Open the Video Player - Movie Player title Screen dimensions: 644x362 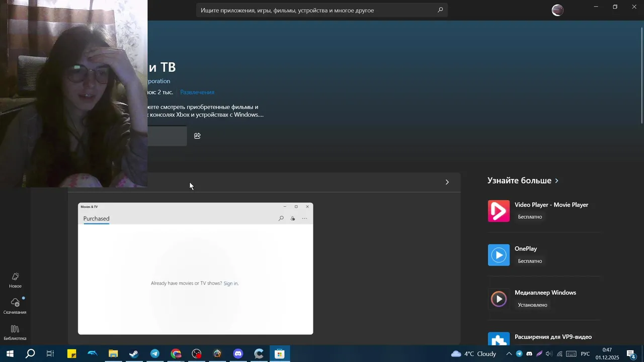coord(551,205)
